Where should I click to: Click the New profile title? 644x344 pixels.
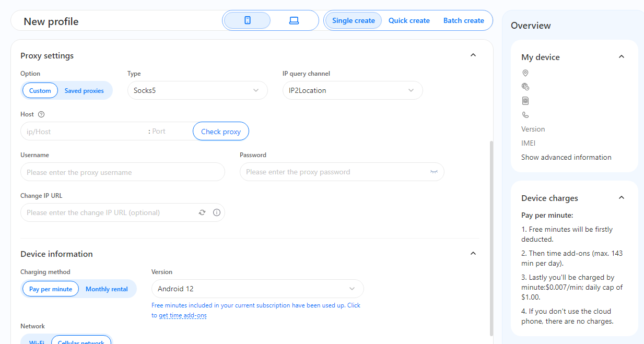coord(51,21)
